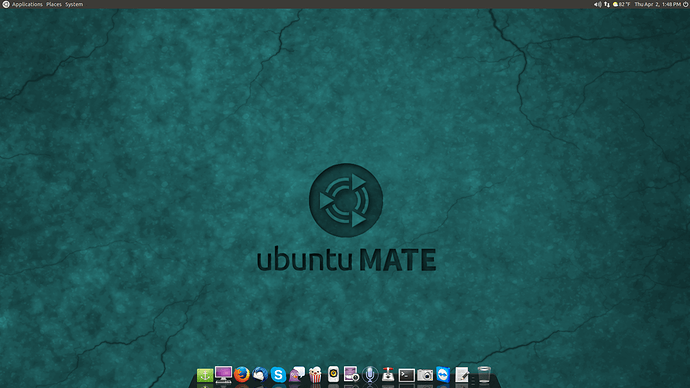Open the Trash from the dock
690x388 pixels.
coord(484,374)
